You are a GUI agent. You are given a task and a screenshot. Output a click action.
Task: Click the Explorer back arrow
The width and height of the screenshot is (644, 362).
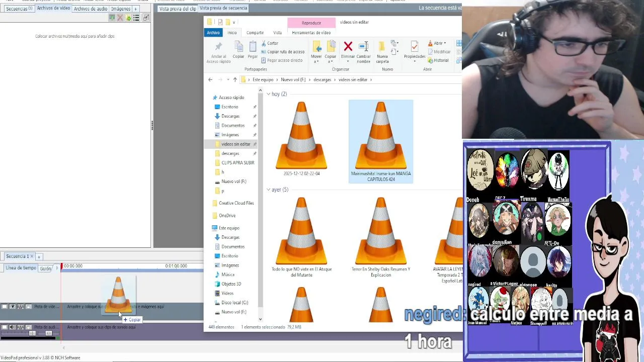click(x=210, y=79)
